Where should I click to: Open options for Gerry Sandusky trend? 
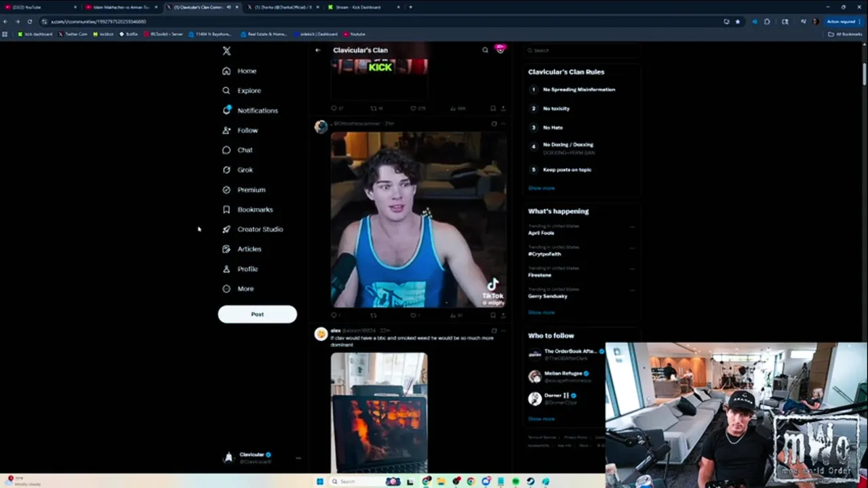coord(632,290)
